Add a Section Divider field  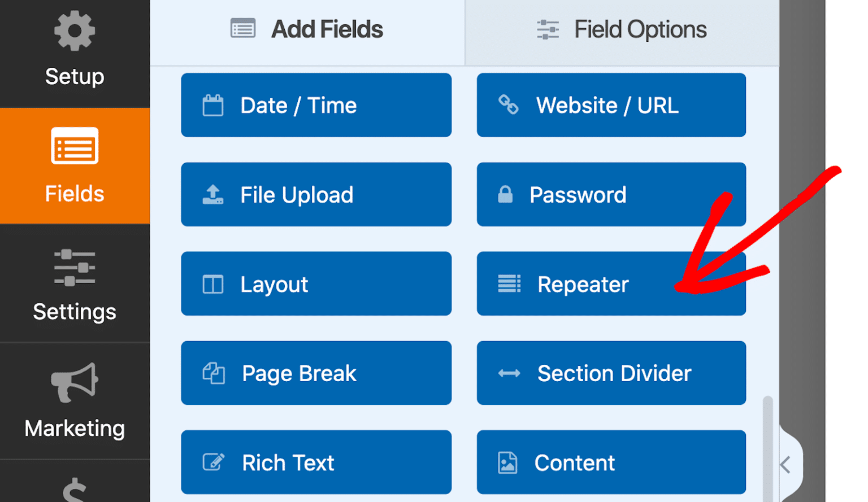(611, 373)
